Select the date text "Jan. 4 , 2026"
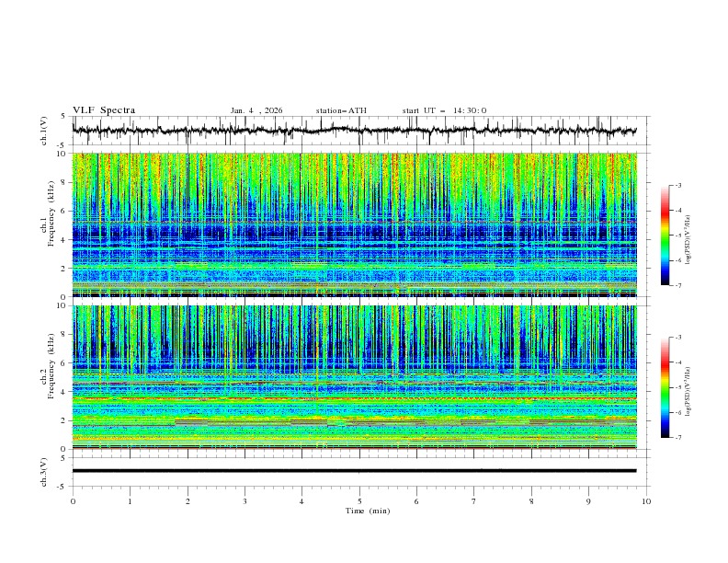This screenshot has width=728, height=563. tap(256, 110)
